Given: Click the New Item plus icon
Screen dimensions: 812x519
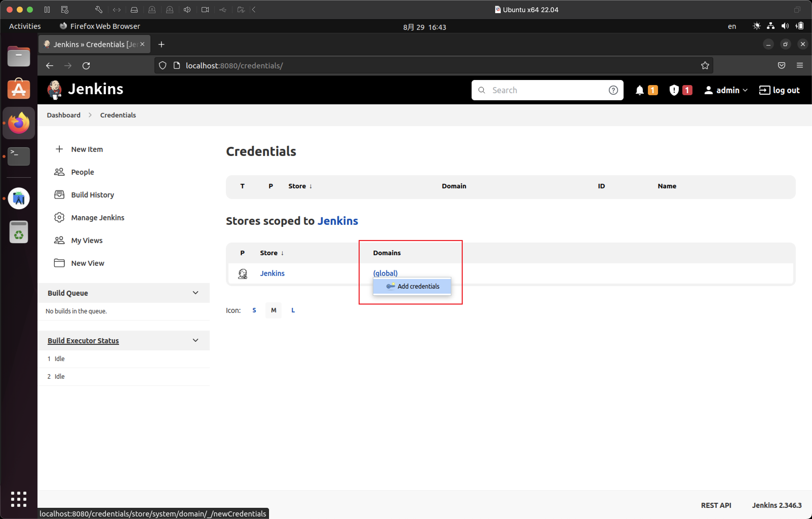Looking at the screenshot, I should (x=59, y=149).
